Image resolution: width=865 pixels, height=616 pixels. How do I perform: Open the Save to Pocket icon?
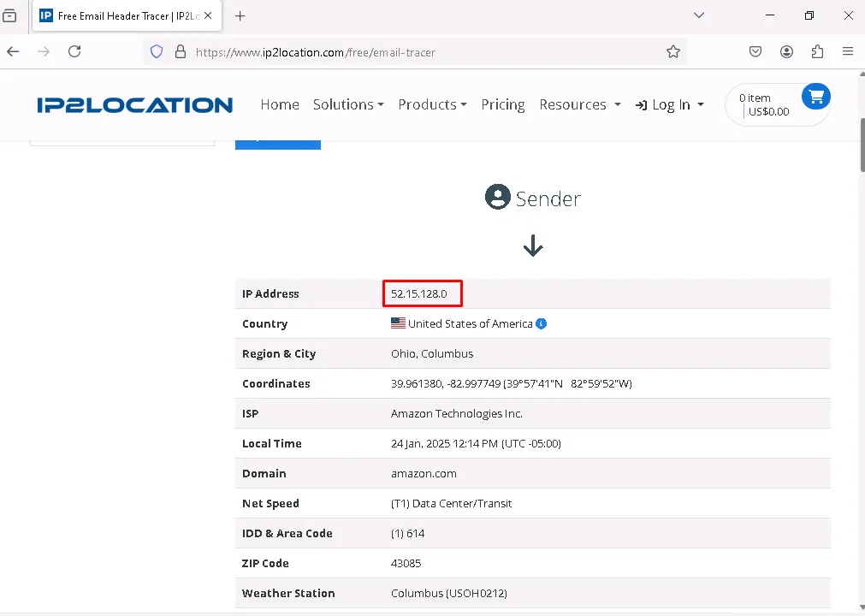[x=755, y=51]
